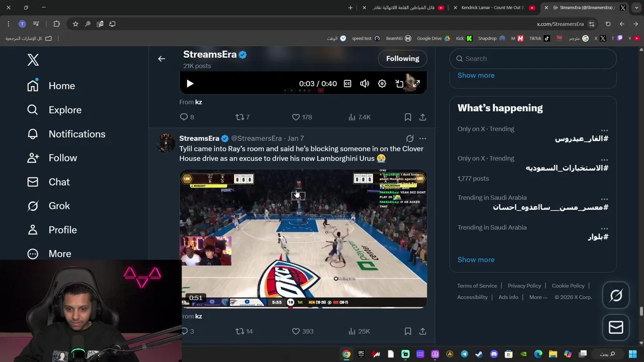
Task: Click the X search box
Action: click(x=533, y=59)
